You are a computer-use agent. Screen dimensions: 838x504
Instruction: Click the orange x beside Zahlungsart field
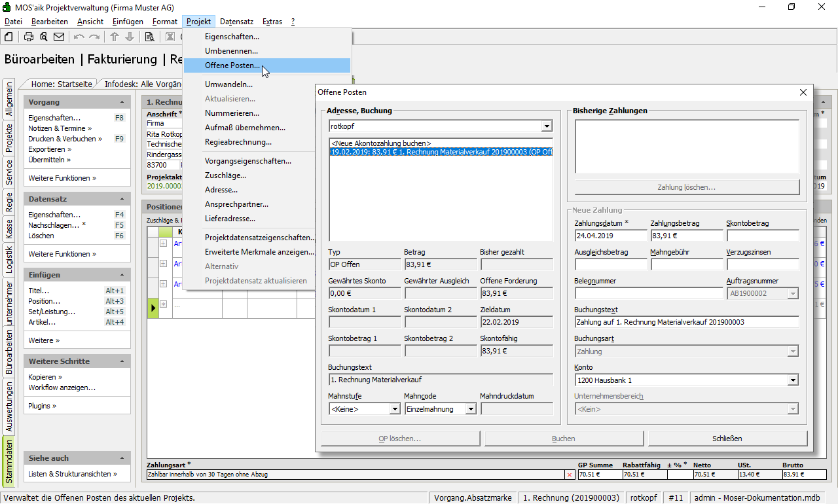[569, 475]
